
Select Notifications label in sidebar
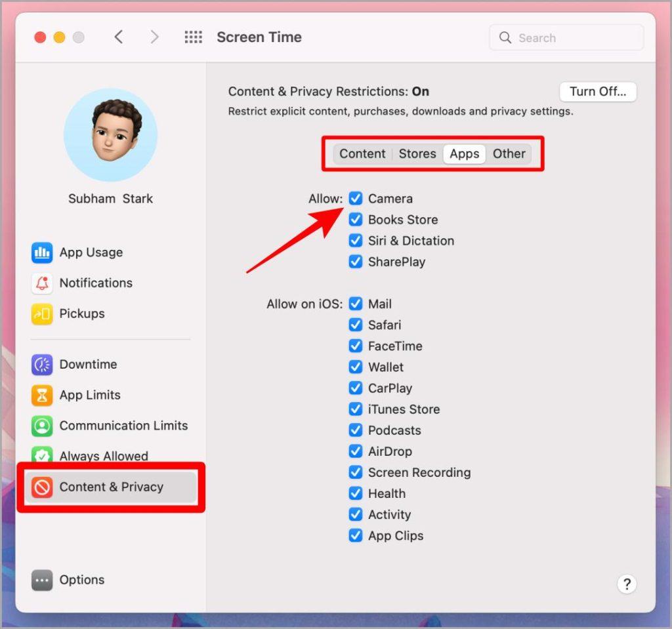96,283
